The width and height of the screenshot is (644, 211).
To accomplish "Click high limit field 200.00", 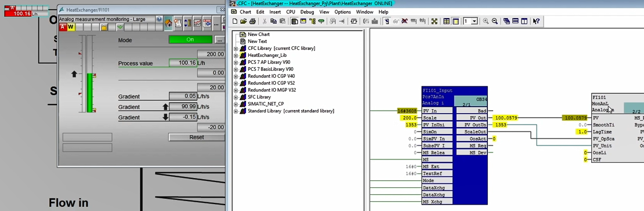I will point(211,54).
